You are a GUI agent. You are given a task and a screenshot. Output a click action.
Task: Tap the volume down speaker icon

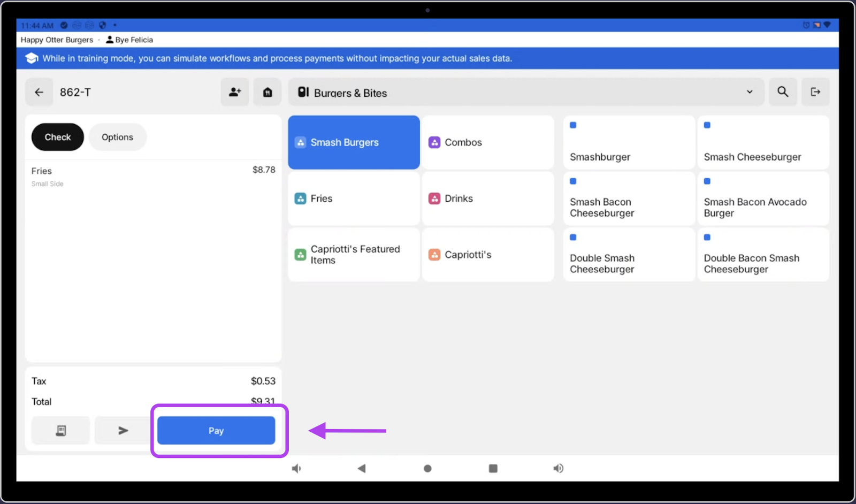click(296, 469)
